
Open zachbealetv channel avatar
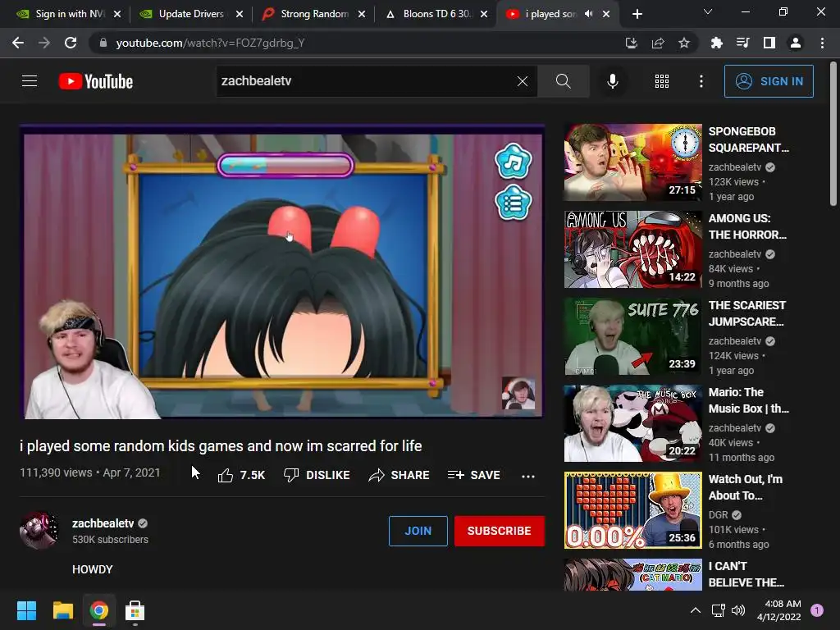[39, 531]
